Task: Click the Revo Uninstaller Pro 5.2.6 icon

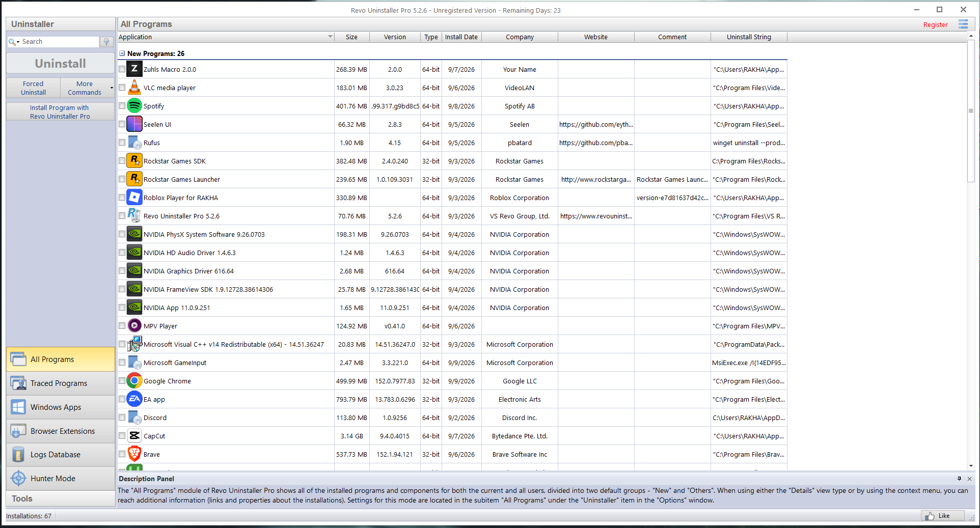Action: (134, 216)
